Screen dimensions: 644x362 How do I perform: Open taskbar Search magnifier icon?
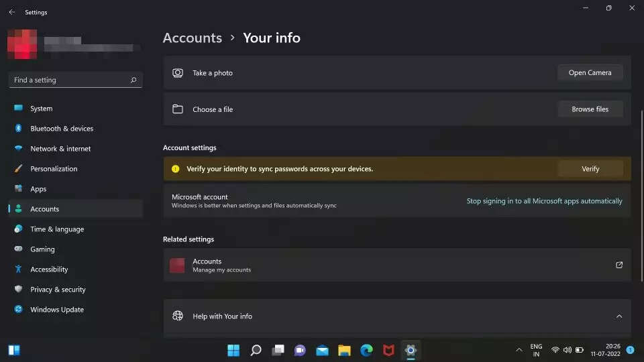256,350
